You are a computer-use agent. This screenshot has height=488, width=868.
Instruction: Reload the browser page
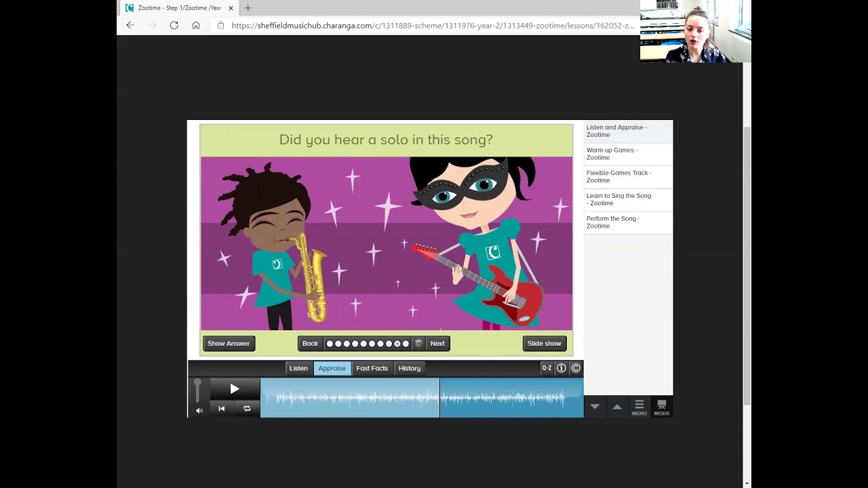click(x=174, y=25)
